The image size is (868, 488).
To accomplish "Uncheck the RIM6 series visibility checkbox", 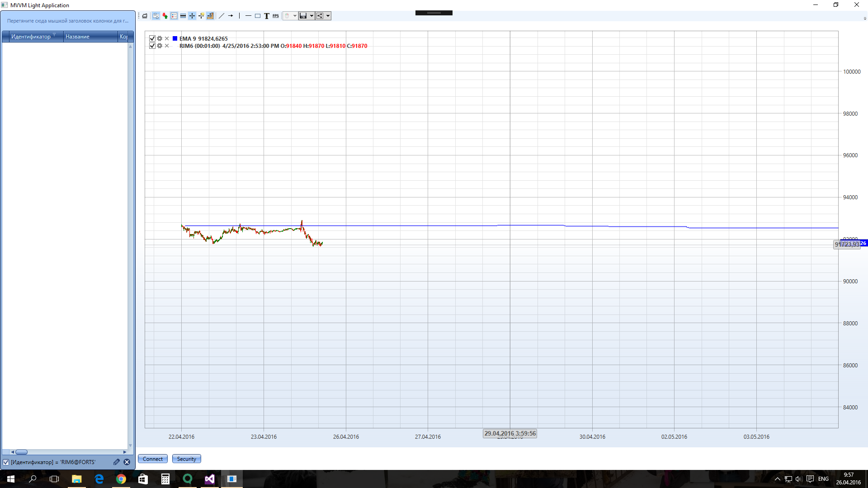I will [152, 46].
